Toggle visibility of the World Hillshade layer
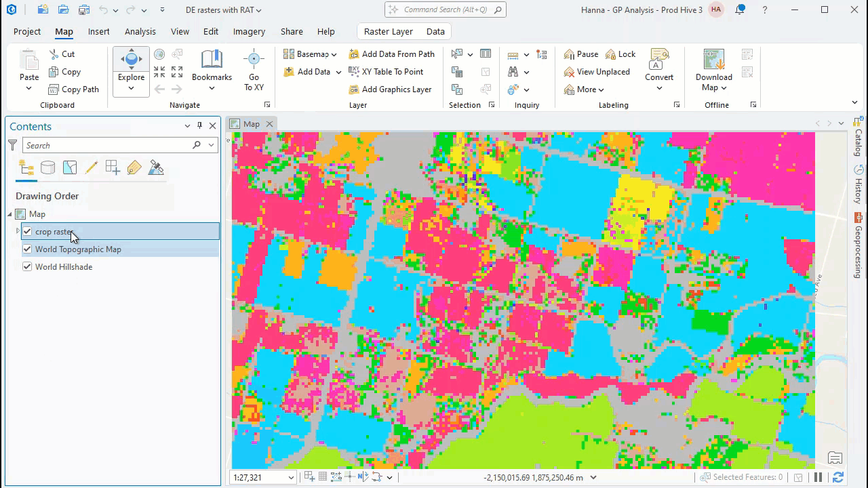This screenshot has height=488, width=868. (27, 266)
